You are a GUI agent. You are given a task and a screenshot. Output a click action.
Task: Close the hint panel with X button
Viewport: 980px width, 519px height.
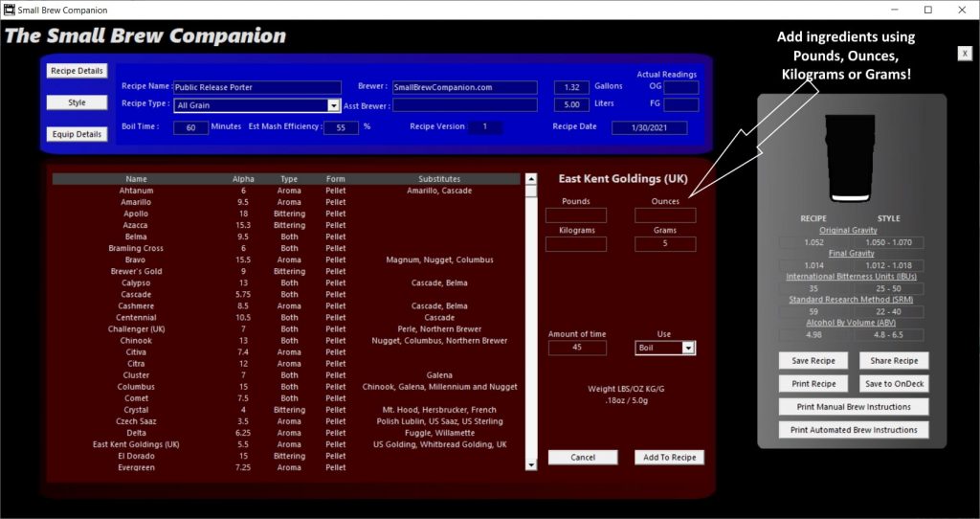[x=965, y=54]
